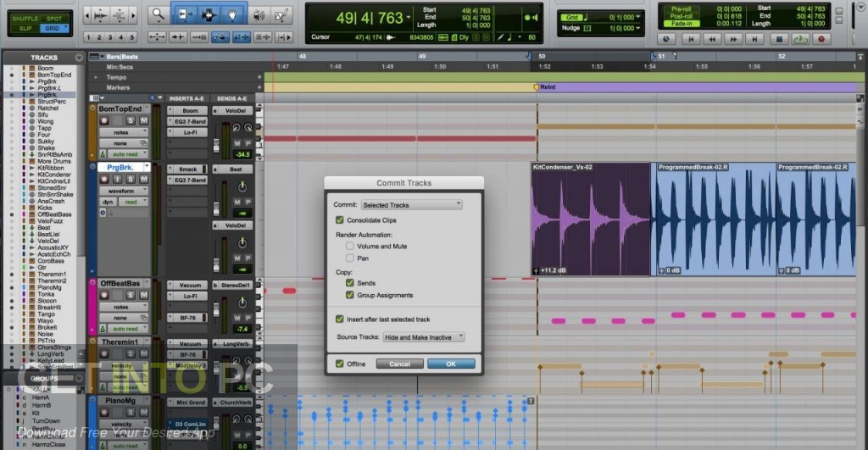Screen dimensions: 868x450
Task: Select Grid edit mode
Action: click(x=55, y=28)
